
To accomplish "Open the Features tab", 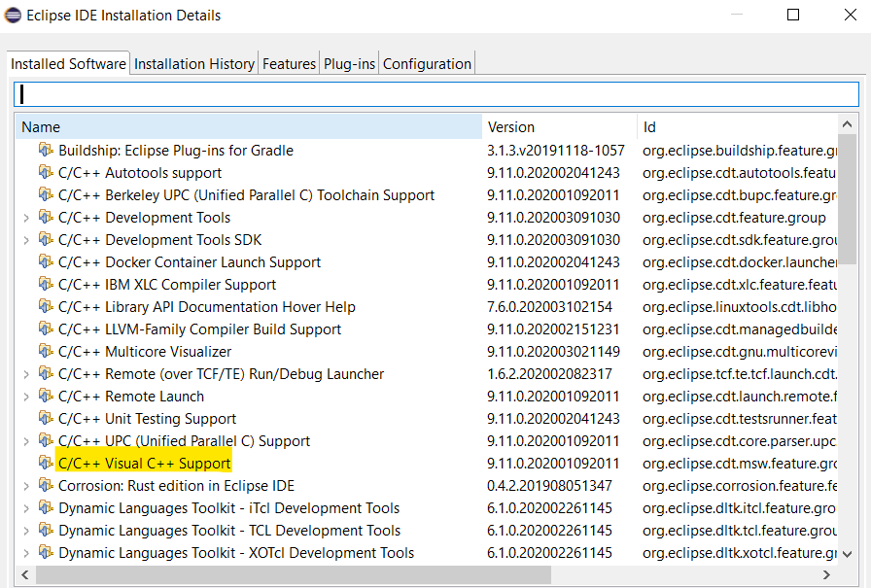I will point(289,64).
